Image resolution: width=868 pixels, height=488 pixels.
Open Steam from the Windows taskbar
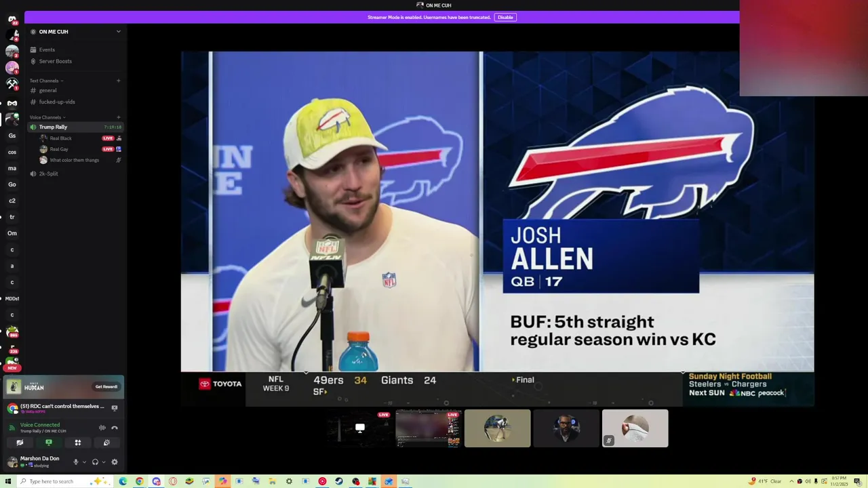pyautogui.click(x=339, y=481)
